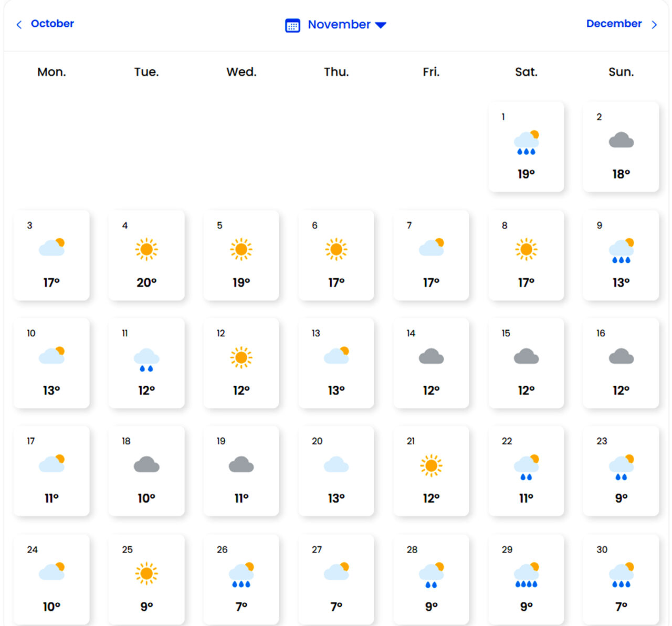The height and width of the screenshot is (626, 672).
Task: Click the two-drop rain icon on November 11
Action: (146, 360)
